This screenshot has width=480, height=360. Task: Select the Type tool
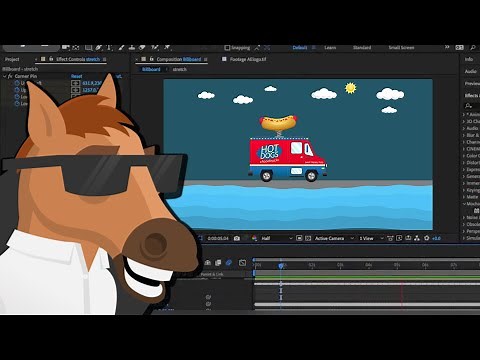[x=109, y=48]
